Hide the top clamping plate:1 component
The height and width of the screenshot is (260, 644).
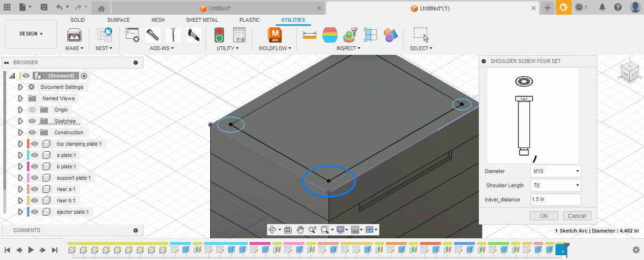click(35, 144)
